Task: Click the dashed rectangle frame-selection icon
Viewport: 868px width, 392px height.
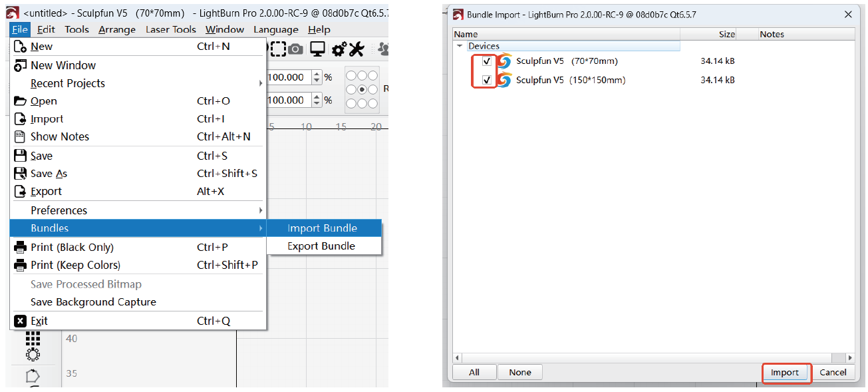Action: point(277,49)
